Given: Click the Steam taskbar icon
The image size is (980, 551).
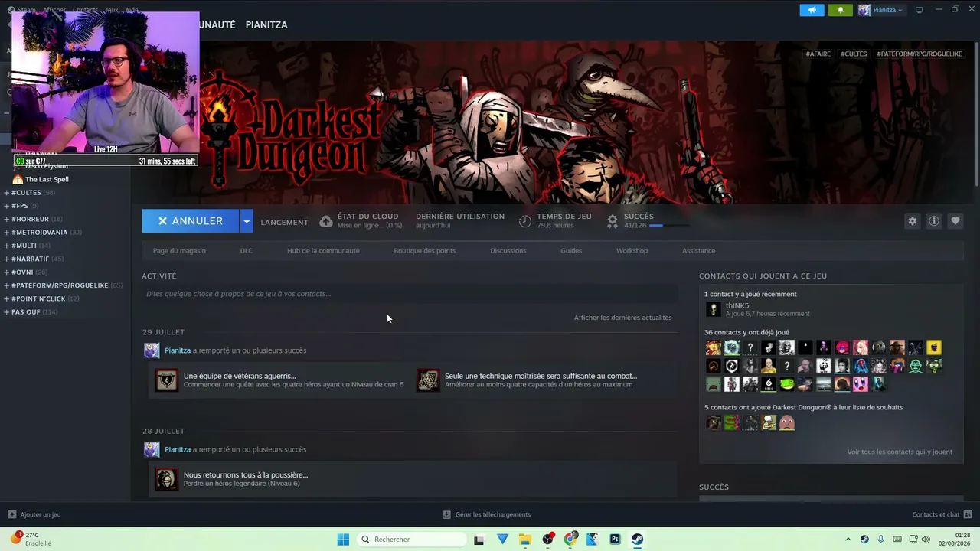Looking at the screenshot, I should (637, 540).
